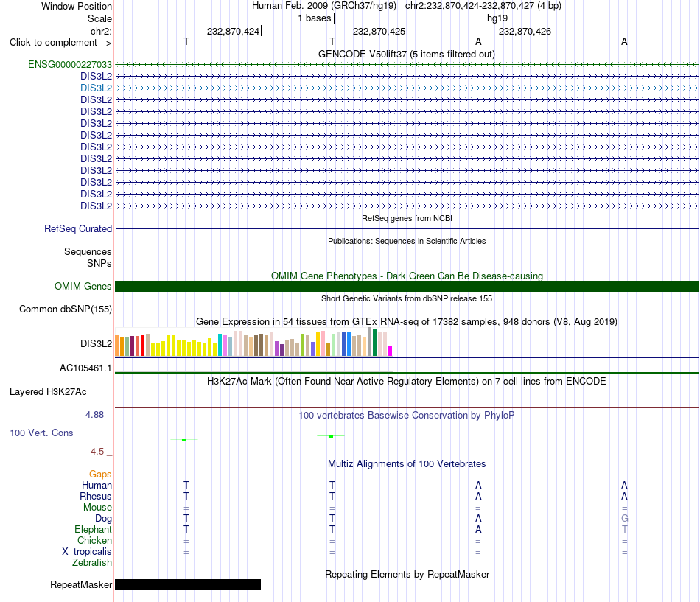Open 'Repeating Elements by RepeatMasker' title
This screenshot has width=700, height=602.
(x=407, y=574)
